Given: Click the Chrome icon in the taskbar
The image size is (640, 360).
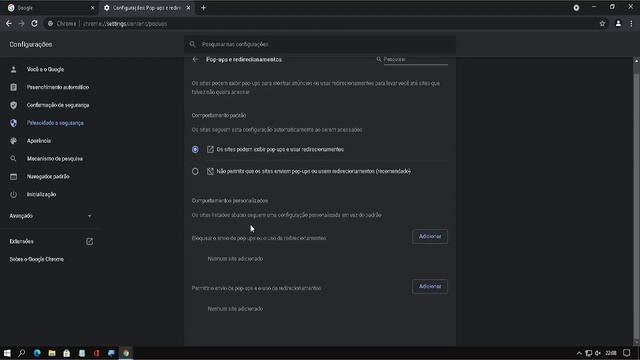Looking at the screenshot, I should [x=126, y=353].
